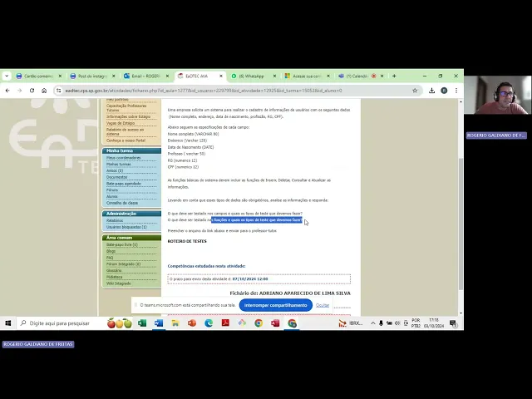Open Fóruns link
The height and width of the screenshot is (399, 532).
112,190
